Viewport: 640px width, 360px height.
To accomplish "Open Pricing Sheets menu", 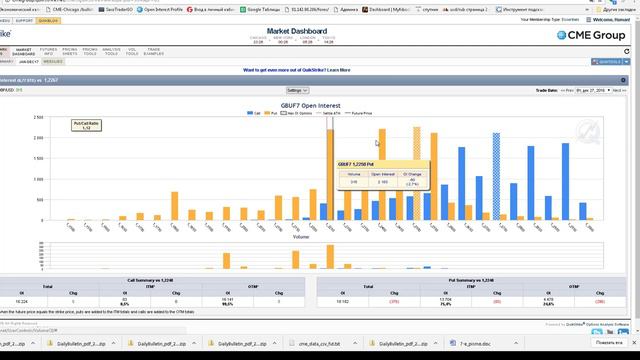I will pyautogui.click(x=69, y=51).
